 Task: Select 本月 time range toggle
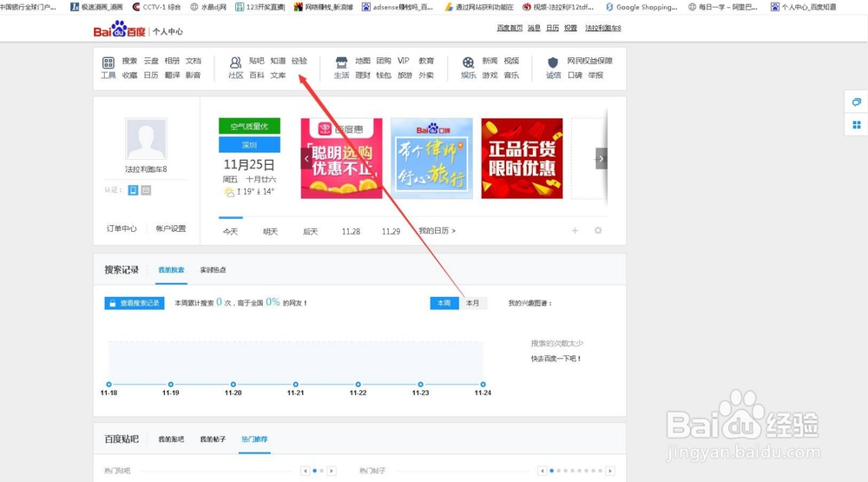coord(473,303)
